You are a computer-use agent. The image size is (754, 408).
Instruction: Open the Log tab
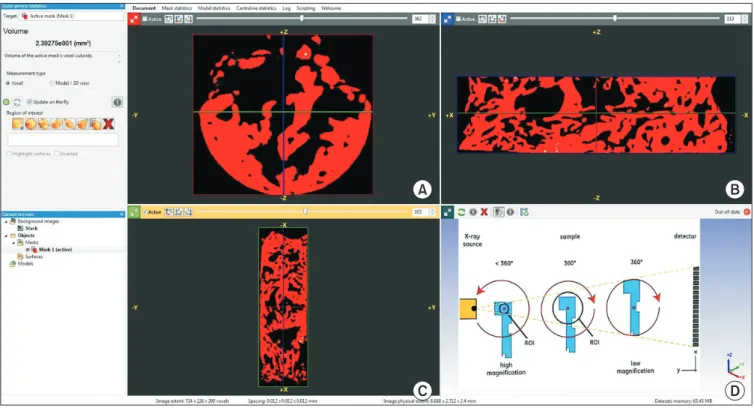pos(287,8)
